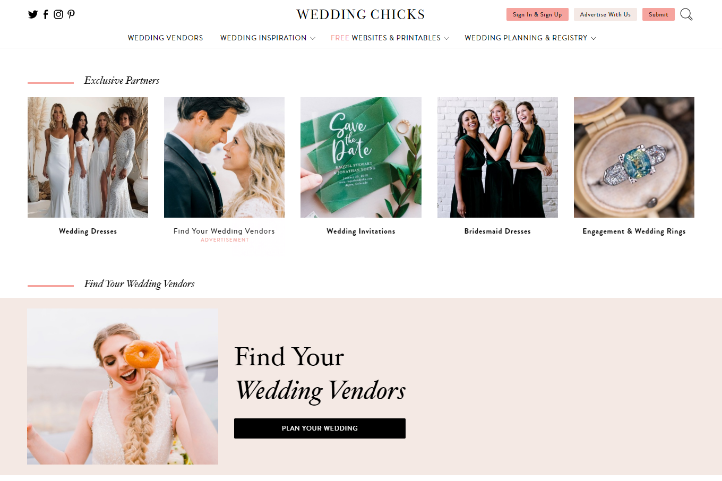
Task: Click the Advertise With Us button
Action: point(605,14)
